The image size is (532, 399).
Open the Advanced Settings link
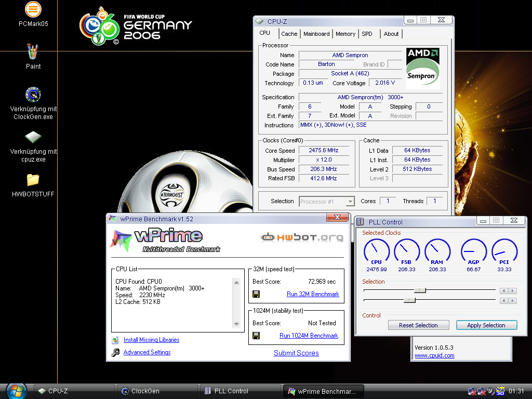click(147, 352)
